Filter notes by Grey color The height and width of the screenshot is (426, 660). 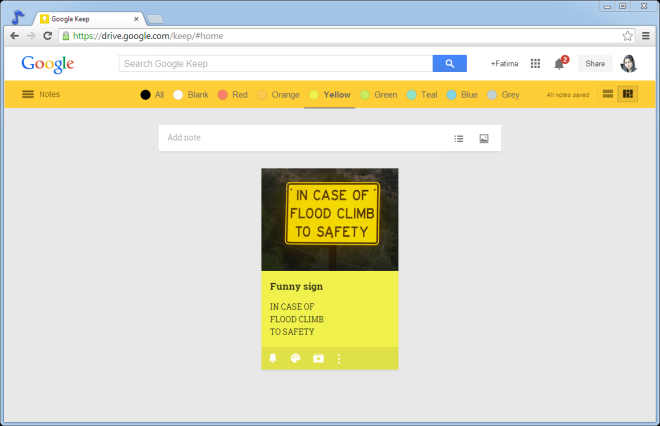pyautogui.click(x=503, y=95)
